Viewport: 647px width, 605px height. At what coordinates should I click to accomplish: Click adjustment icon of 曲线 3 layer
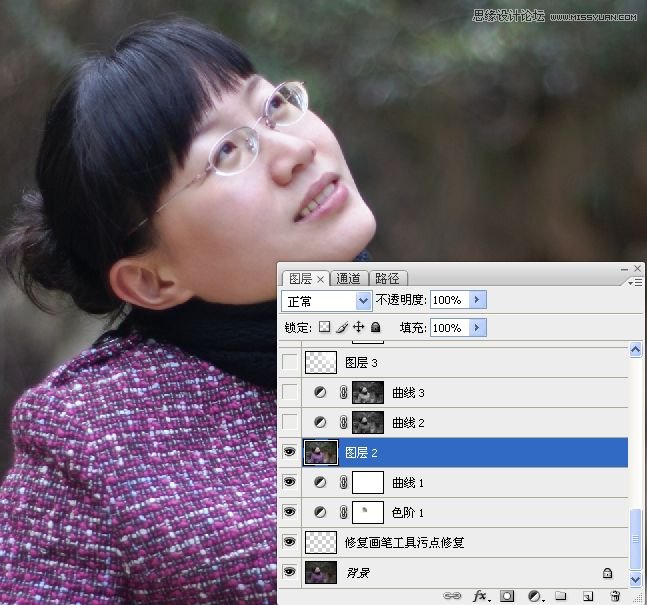[x=320, y=392]
